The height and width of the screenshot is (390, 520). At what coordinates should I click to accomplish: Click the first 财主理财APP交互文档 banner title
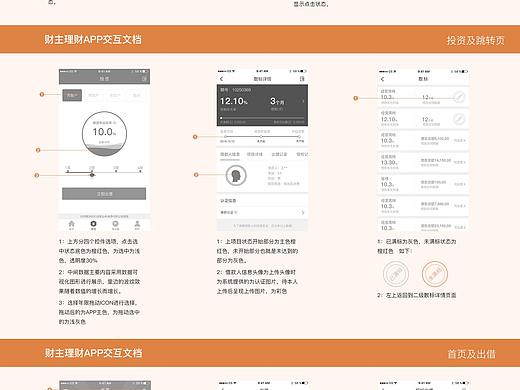coord(93,39)
